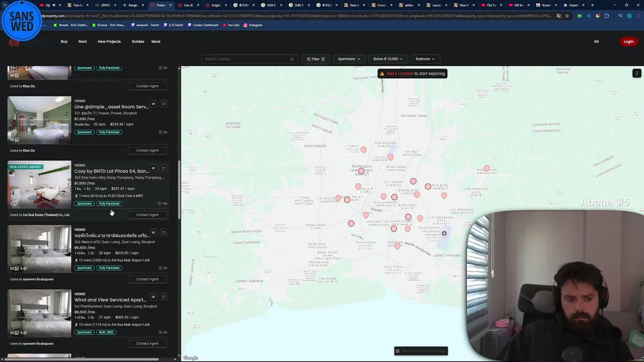The image size is (644, 362).
Task: Open 'sanswed - Twitch' bookmark
Action: point(145,25)
